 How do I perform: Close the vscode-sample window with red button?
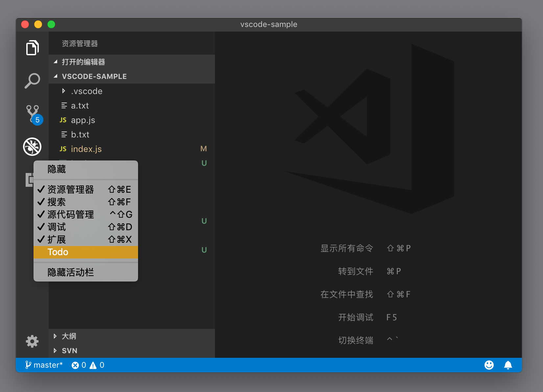[25, 24]
